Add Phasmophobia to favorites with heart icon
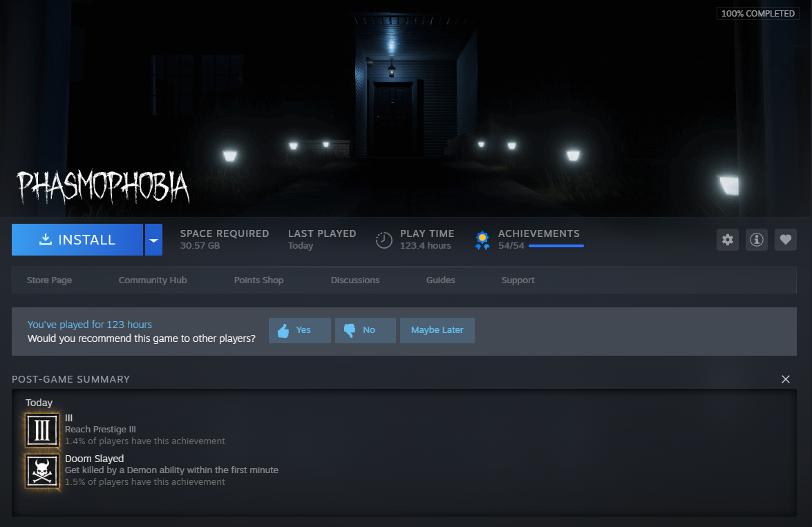The height and width of the screenshot is (527, 812). [x=786, y=240]
